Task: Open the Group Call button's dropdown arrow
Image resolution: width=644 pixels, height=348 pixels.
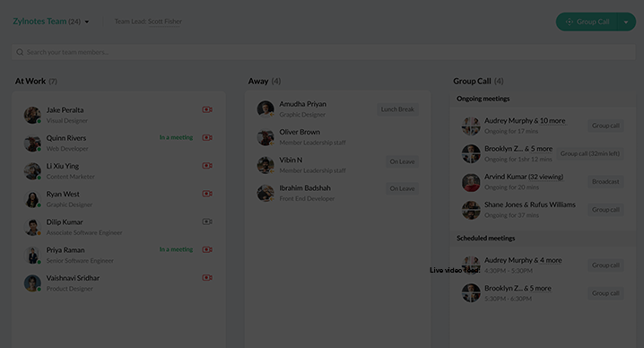Action: pyautogui.click(x=626, y=22)
